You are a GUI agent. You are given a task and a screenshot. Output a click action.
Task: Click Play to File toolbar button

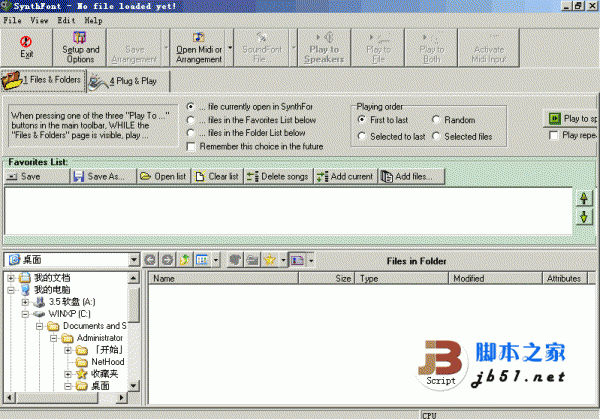coord(378,47)
